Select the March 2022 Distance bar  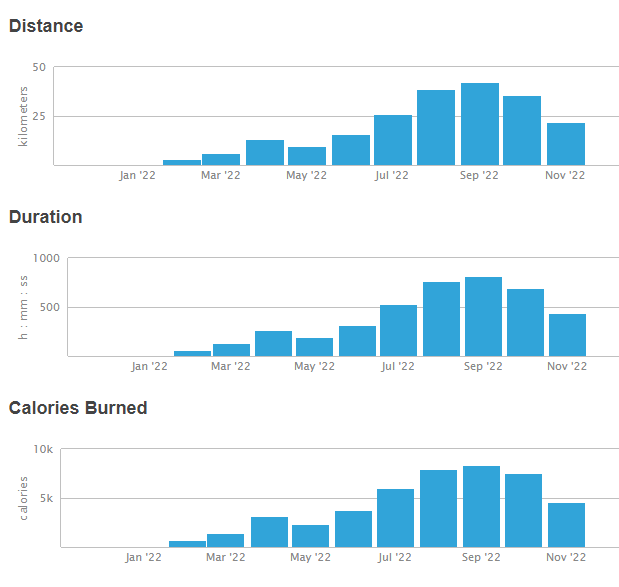click(x=221, y=160)
